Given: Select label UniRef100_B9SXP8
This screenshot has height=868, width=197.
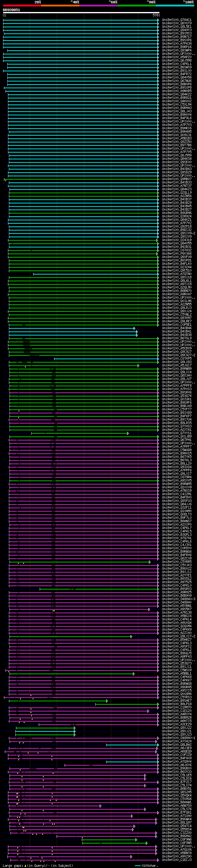Looking at the screenshot, I should click(176, 88).
